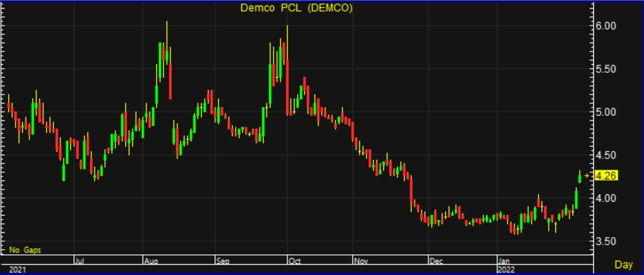Click the 2021 year label
The height and width of the screenshot is (275, 644).
(16, 269)
